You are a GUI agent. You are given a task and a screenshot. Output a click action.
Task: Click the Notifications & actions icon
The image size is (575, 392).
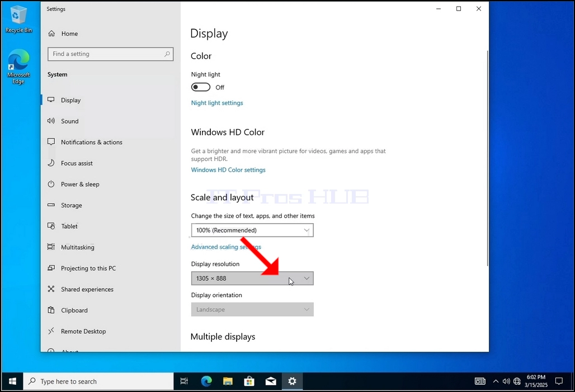(x=51, y=141)
